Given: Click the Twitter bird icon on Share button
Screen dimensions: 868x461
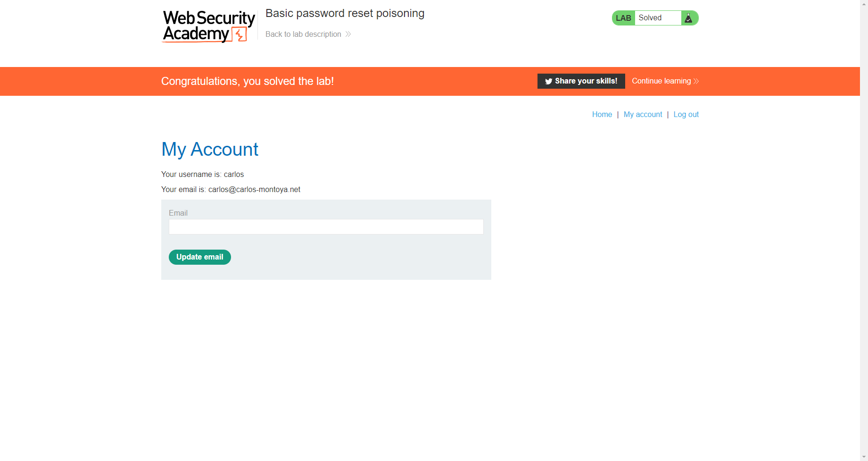Looking at the screenshot, I should tap(548, 81).
